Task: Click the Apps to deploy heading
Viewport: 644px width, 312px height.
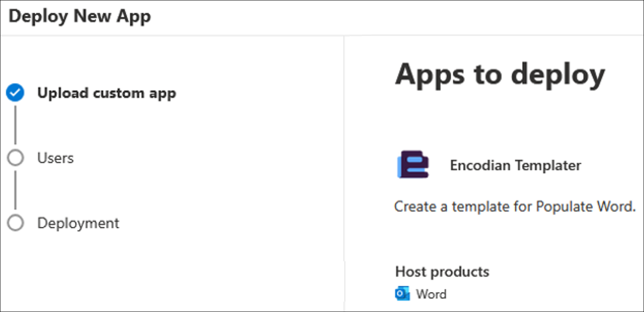Action: click(x=500, y=74)
